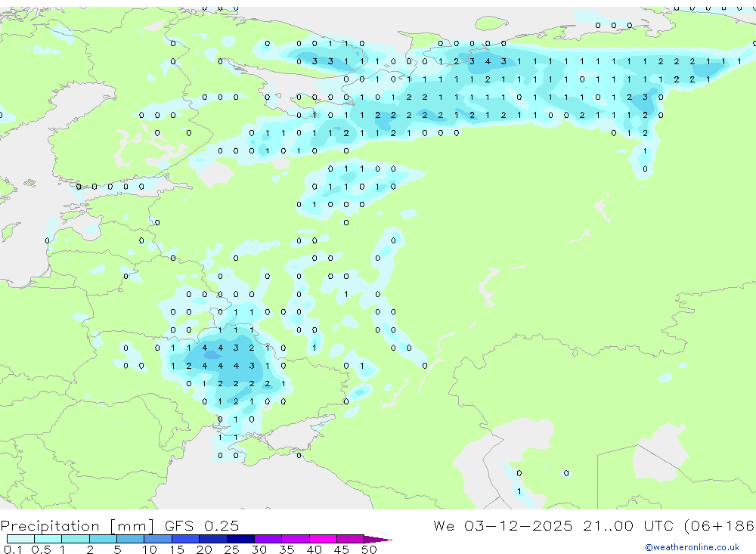Click the legend scale label '40'
This screenshot has height=554, width=756.
point(314,549)
